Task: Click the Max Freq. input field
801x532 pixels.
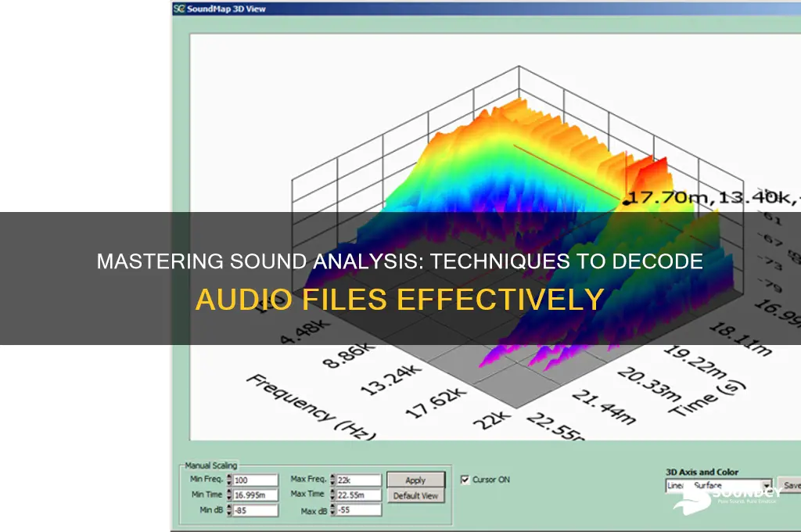Action: 358,480
